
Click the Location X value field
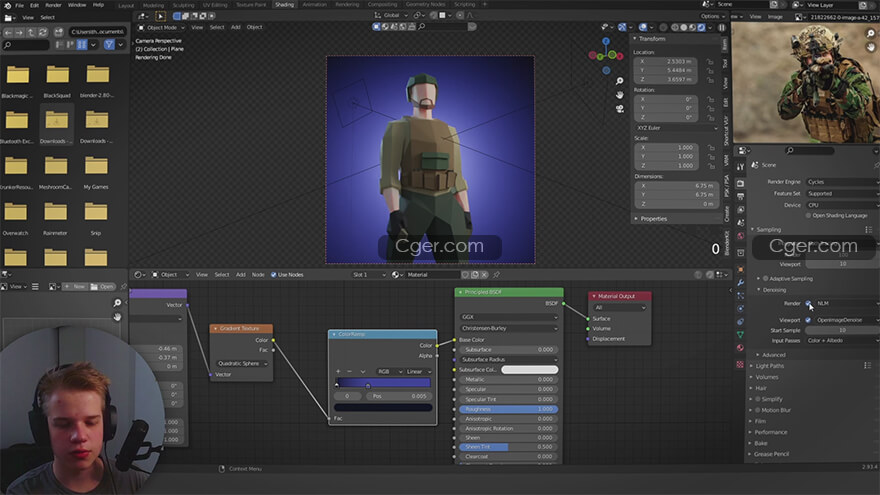tap(668, 61)
